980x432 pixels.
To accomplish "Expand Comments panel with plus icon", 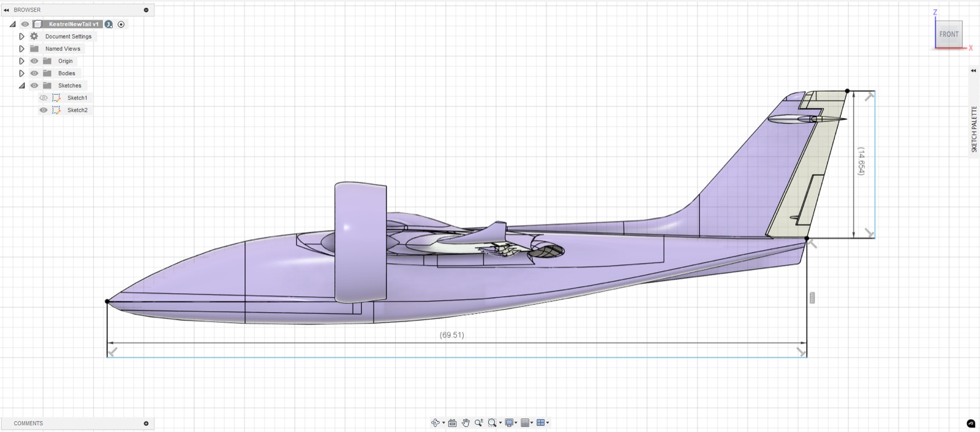I will tap(146, 423).
